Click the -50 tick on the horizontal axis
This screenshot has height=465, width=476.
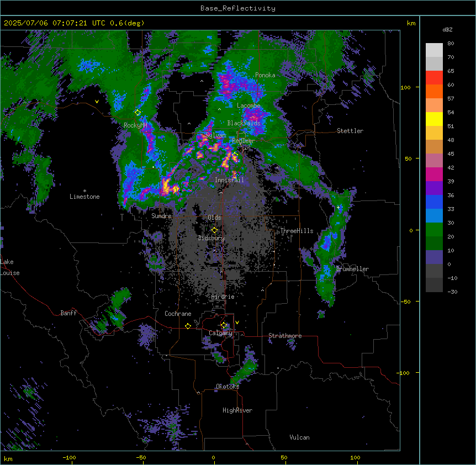(141, 457)
